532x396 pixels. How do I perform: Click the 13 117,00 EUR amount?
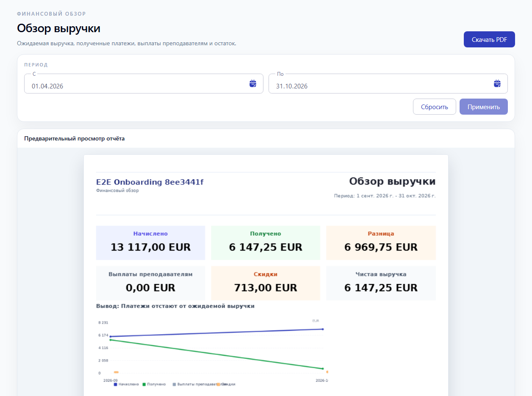151,247
